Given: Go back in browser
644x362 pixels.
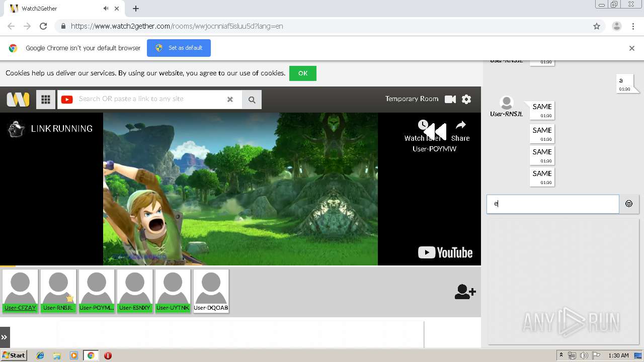Looking at the screenshot, I should (11, 26).
